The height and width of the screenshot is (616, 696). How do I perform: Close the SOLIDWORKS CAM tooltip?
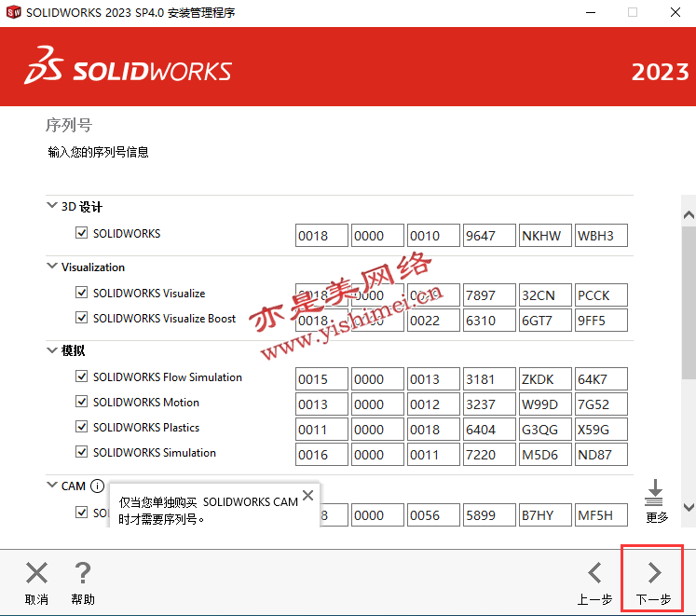point(308,495)
